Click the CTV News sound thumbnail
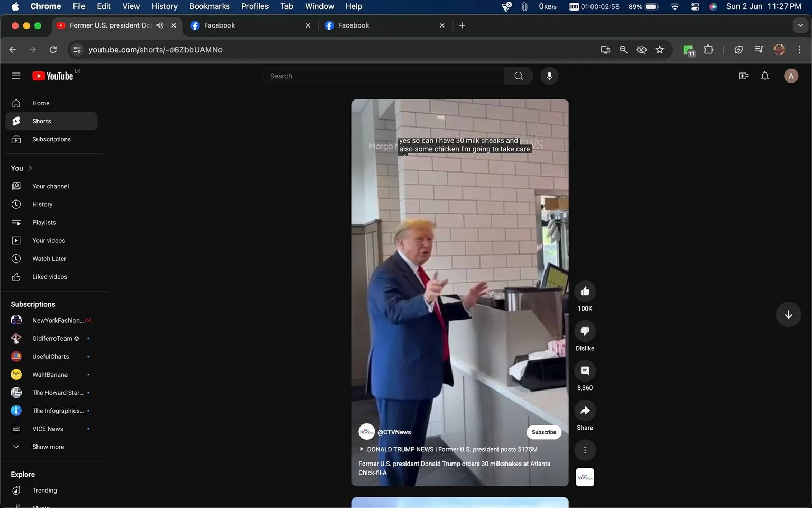Viewport: 812px width, 508px height. [x=585, y=477]
